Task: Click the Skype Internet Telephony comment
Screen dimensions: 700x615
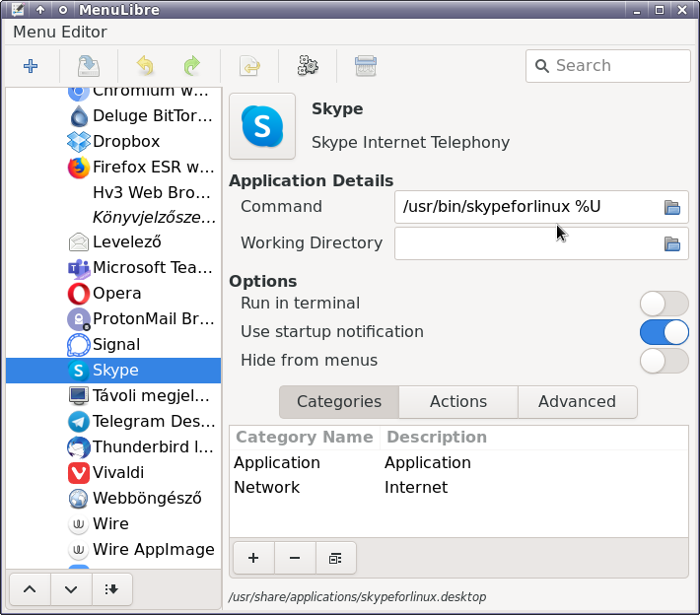Action: (410, 142)
